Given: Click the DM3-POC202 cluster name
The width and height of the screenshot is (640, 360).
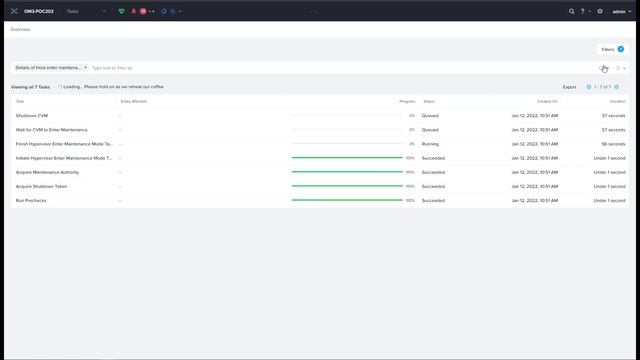Looking at the screenshot, I should [x=39, y=11].
